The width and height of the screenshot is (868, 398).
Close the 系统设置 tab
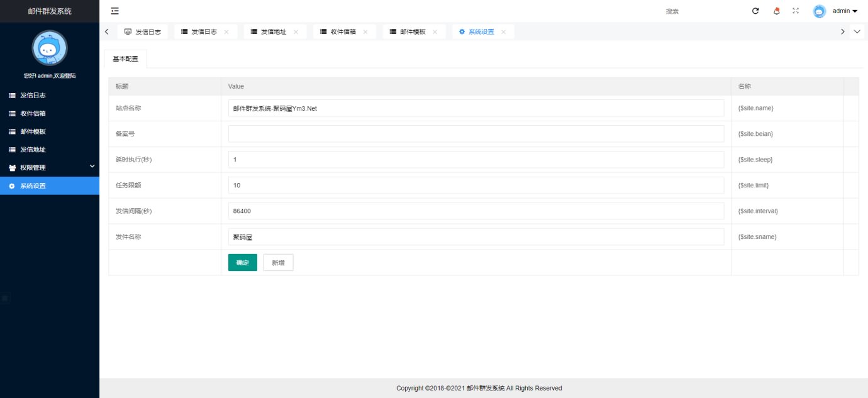[x=503, y=32]
